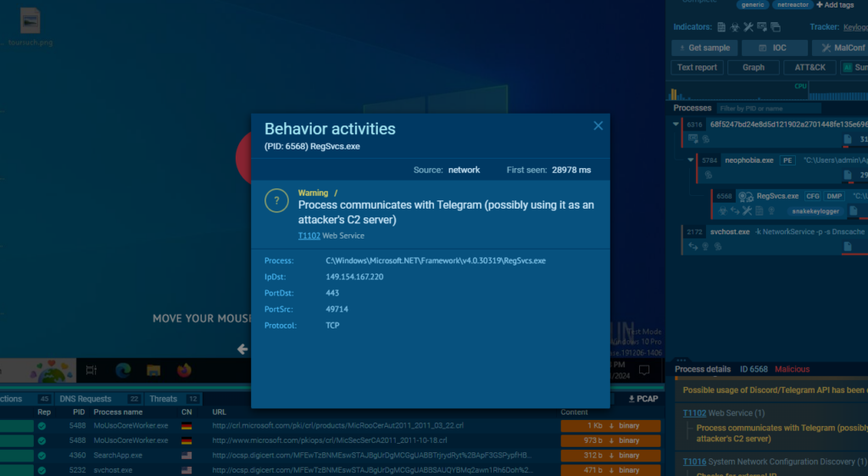Collapse the neophobia.exe process node
Screen dimensions: 868x476
(x=690, y=160)
